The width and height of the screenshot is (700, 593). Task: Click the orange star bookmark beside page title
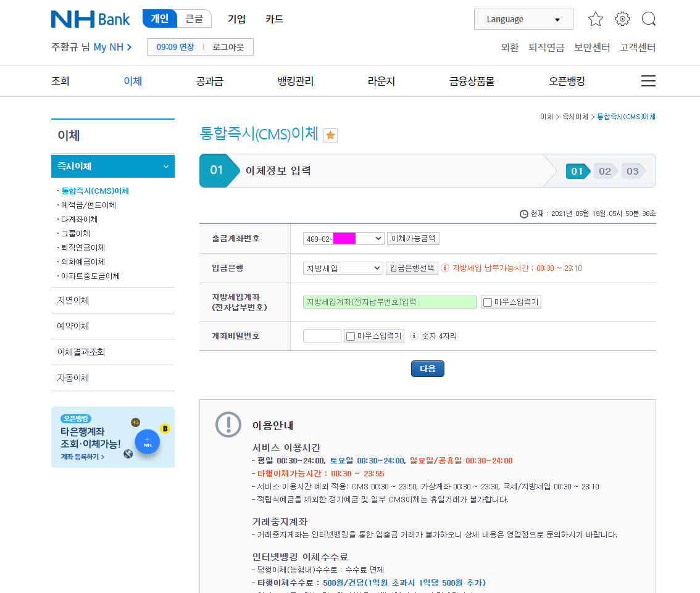(x=330, y=136)
